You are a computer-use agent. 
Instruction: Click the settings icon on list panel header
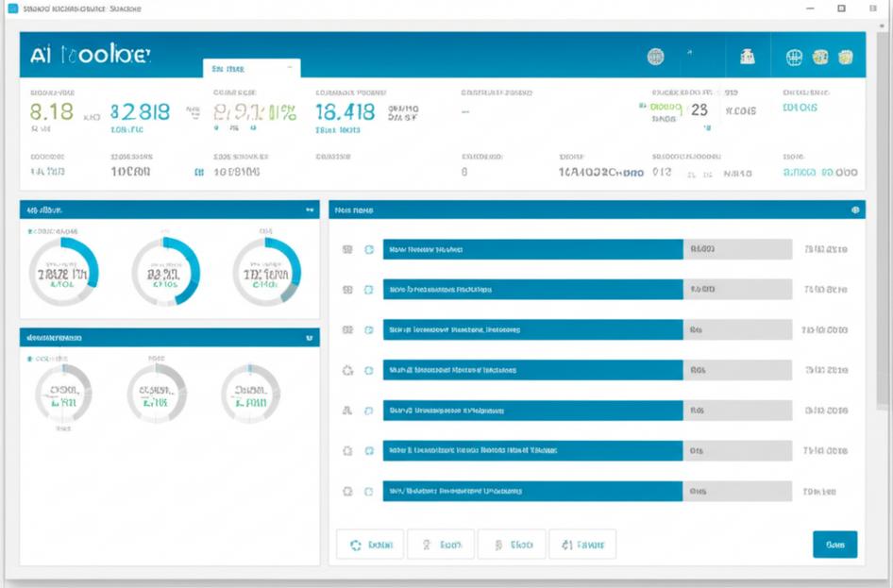point(855,210)
